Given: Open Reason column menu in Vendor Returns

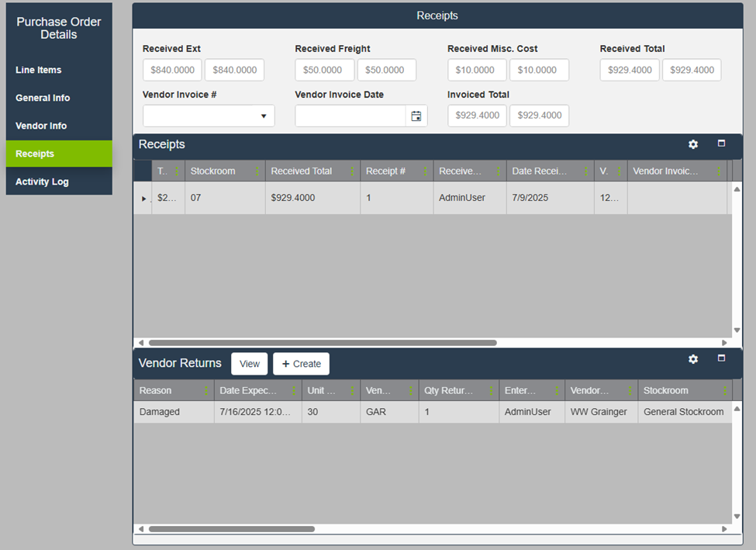Looking at the screenshot, I should pos(205,391).
